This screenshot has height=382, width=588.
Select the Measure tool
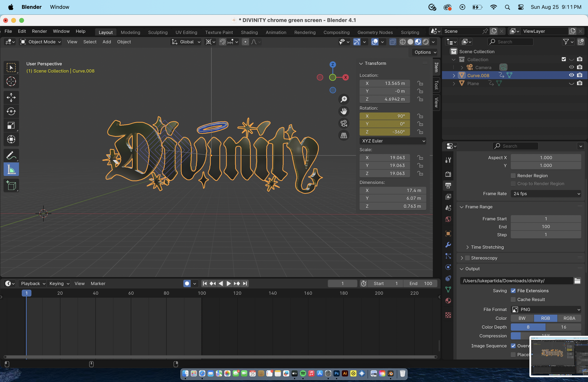pos(11,169)
